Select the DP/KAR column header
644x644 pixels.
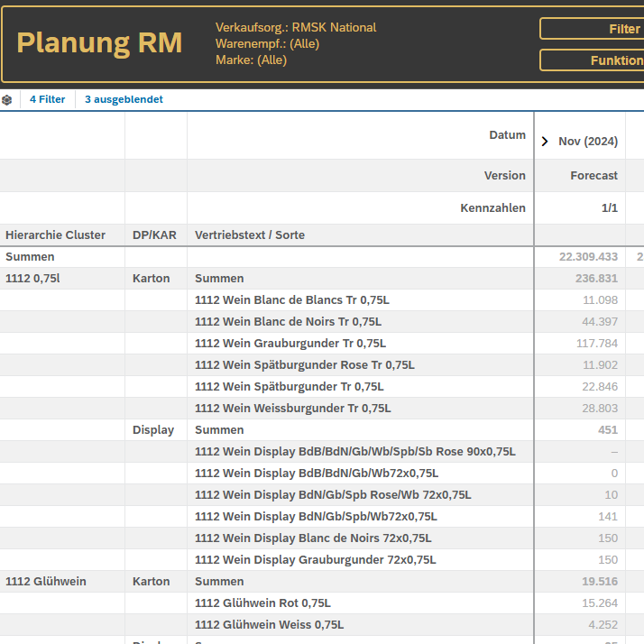154,235
